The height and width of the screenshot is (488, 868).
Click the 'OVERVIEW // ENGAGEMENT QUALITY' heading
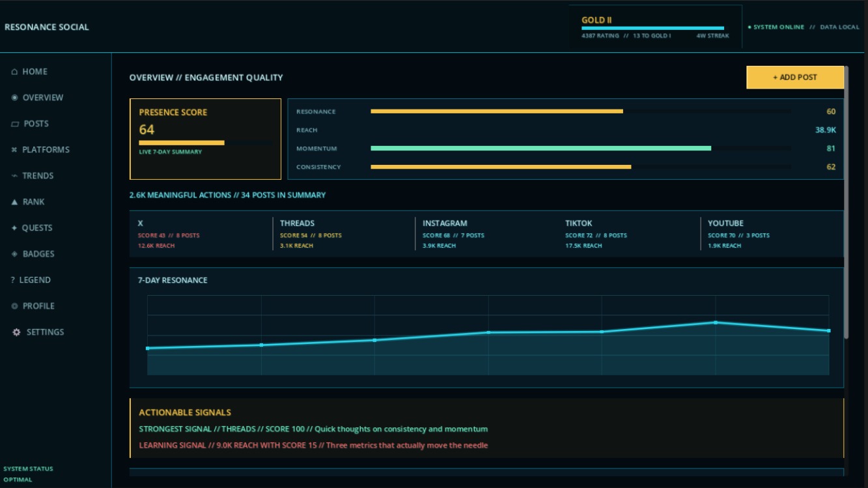[x=206, y=78]
